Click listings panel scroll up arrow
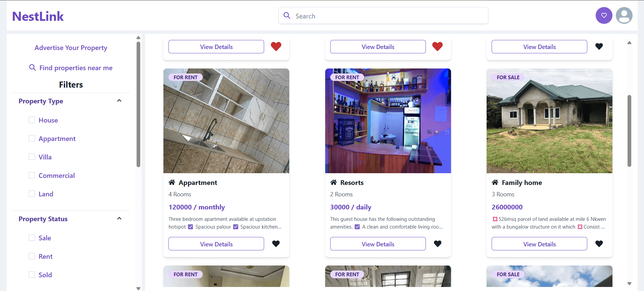This screenshot has height=291, width=644. (629, 43)
